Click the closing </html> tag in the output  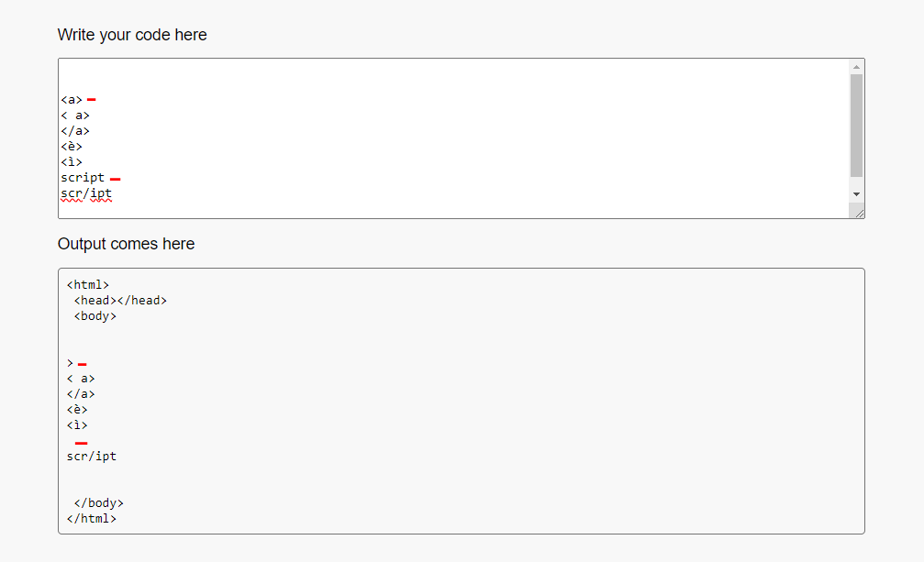coord(92,519)
